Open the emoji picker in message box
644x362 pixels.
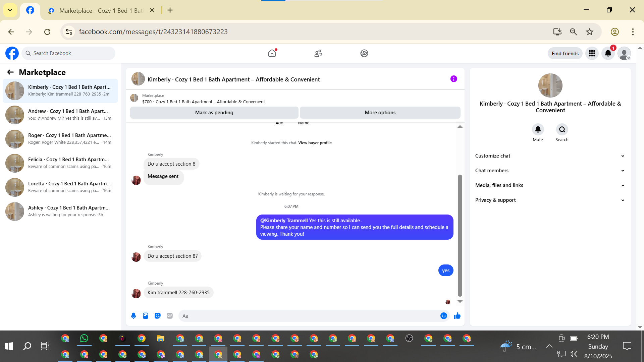point(443,316)
